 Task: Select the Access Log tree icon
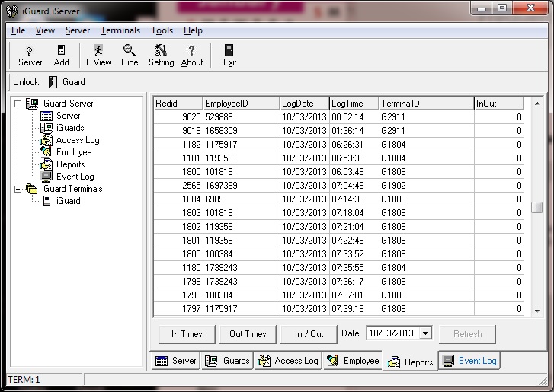click(46, 140)
